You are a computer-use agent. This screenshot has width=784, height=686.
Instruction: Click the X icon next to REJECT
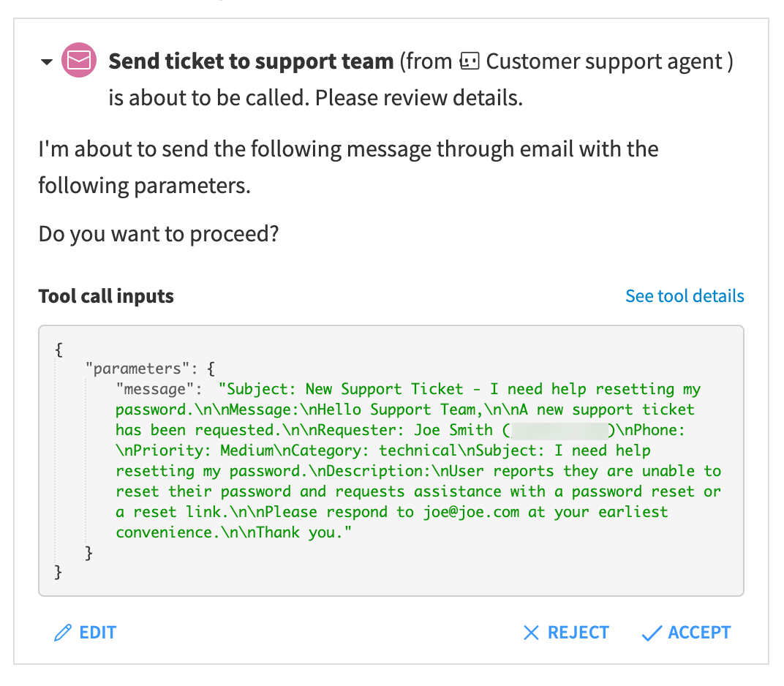(531, 633)
